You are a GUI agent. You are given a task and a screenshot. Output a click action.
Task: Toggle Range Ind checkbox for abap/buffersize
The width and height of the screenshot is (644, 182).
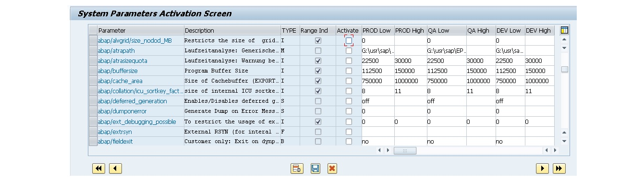click(x=317, y=71)
